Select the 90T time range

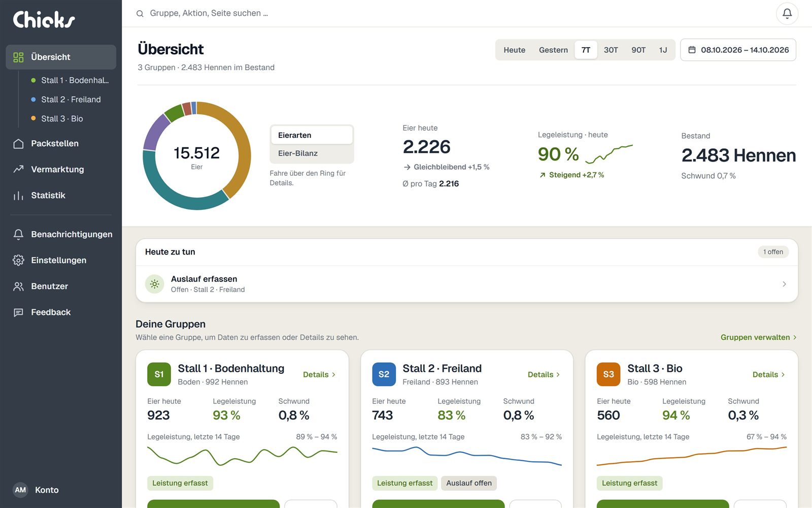(638, 50)
